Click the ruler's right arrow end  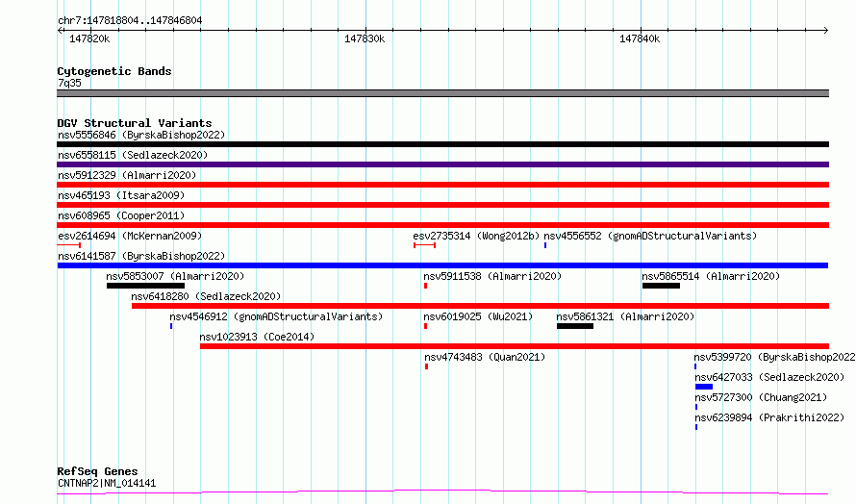click(826, 30)
